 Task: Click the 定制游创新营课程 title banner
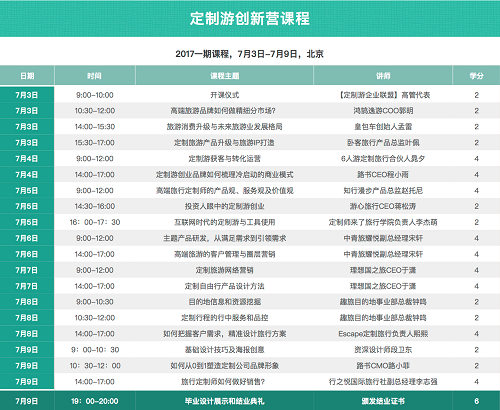pyautogui.click(x=250, y=18)
